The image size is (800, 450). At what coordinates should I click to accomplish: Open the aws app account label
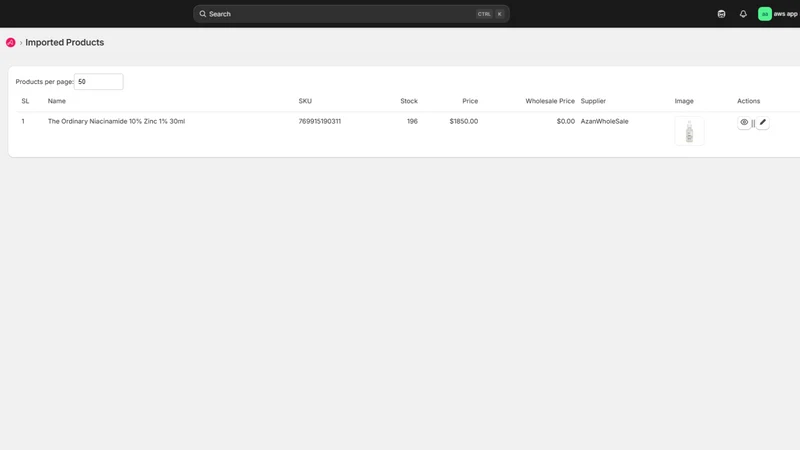785,14
